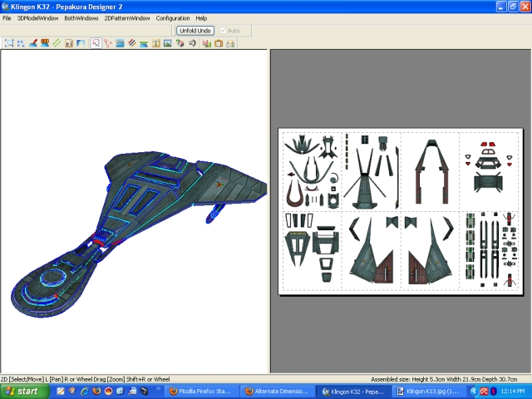
Task: Open the 2DPatternWindow menu
Action: (127, 18)
